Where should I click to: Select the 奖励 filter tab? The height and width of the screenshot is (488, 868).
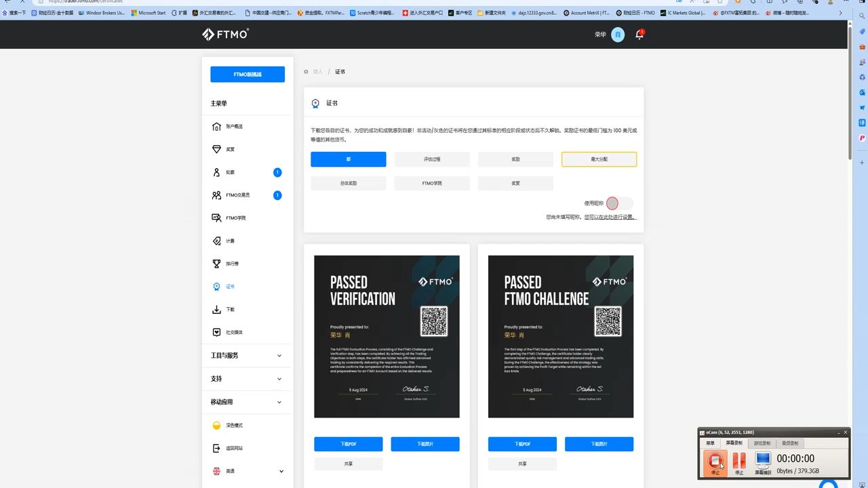[x=515, y=159]
